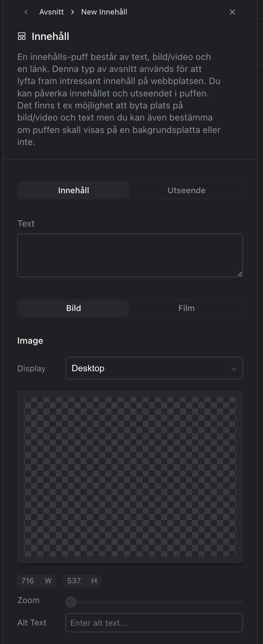Go to the Avsnitt breadcrumb
The width and height of the screenshot is (263, 644).
(x=51, y=12)
